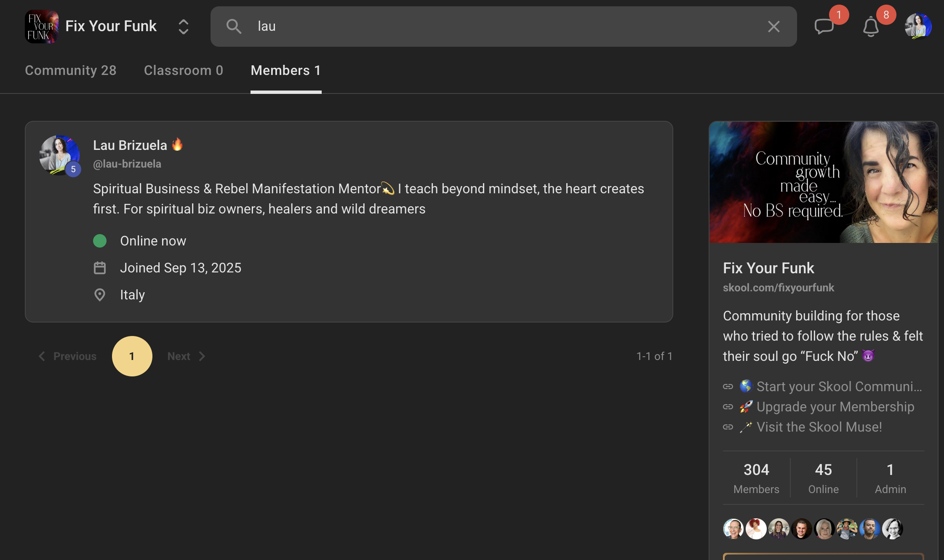Select page 1 pagination button

click(x=132, y=356)
